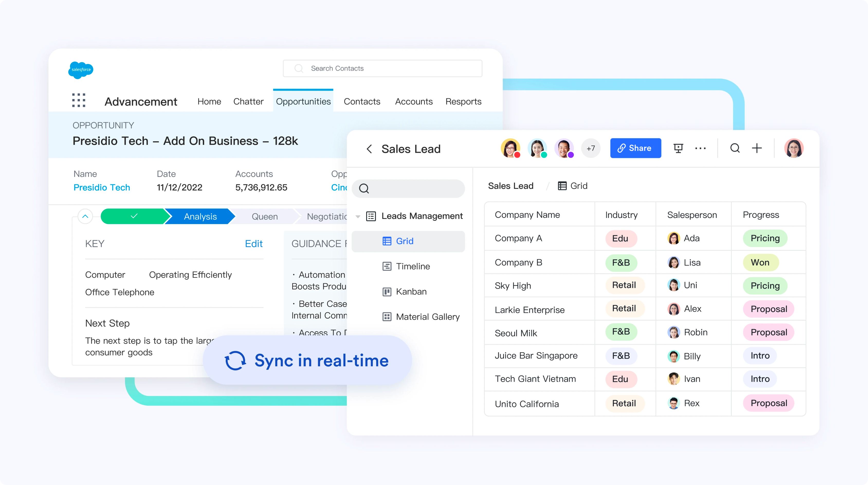
Task: Collapse the Leads Management tree node
Action: 358,216
